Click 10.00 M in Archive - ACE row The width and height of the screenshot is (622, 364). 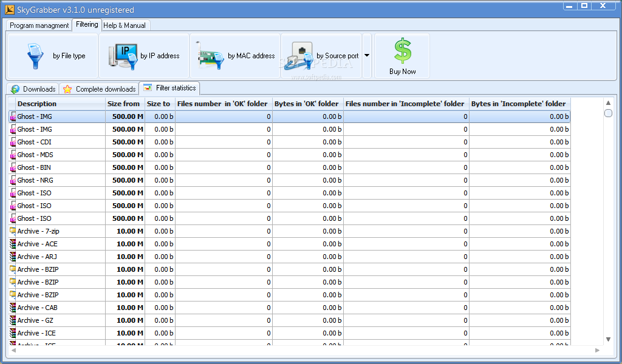130,244
